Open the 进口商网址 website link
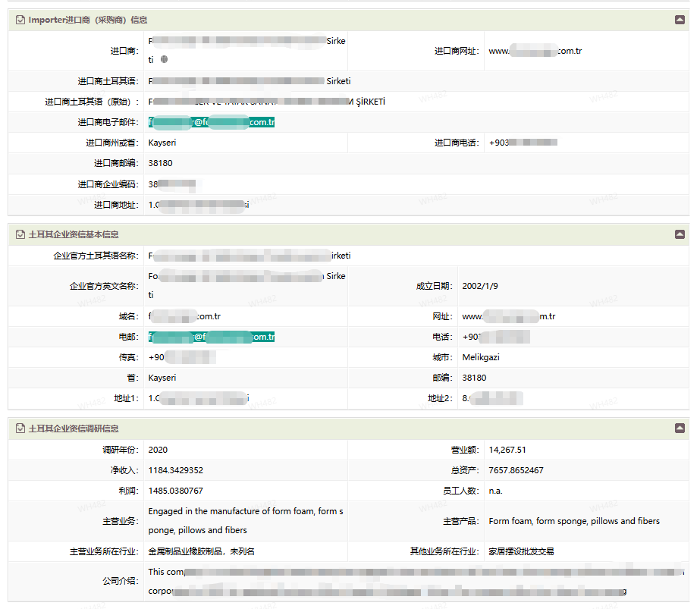700x609 pixels. (535, 51)
